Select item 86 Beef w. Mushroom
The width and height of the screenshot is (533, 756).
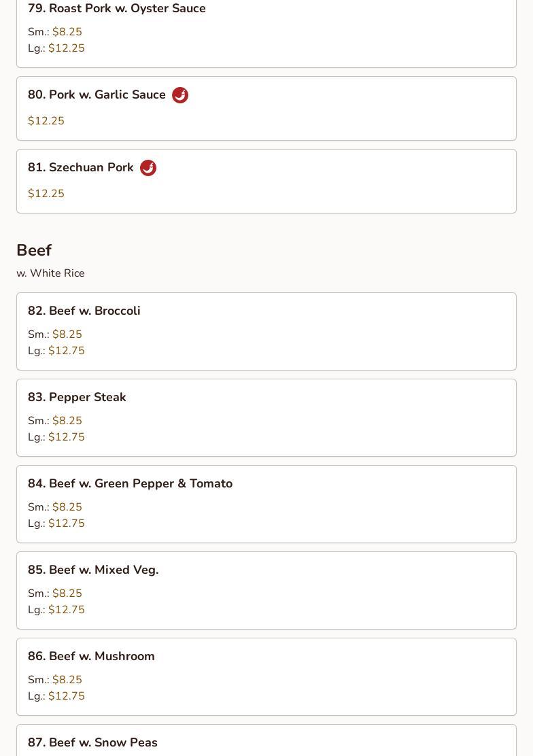point(91,657)
